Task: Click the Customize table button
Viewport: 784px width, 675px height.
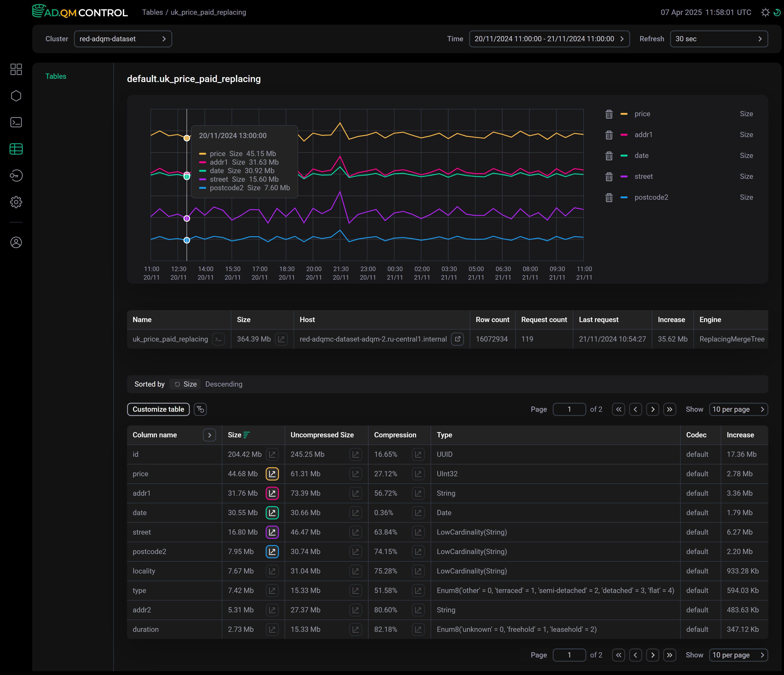Action: coord(158,409)
